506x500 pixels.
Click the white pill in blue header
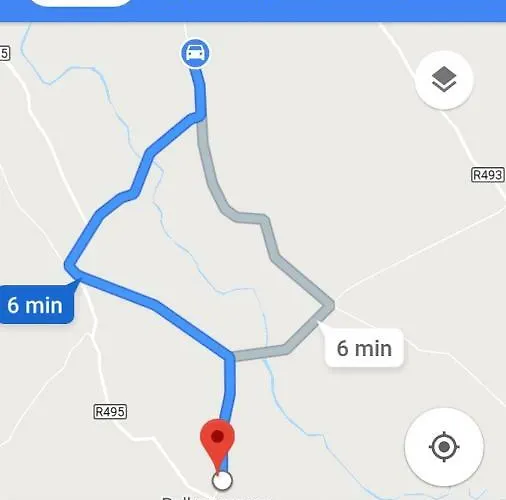[x=81, y=3]
